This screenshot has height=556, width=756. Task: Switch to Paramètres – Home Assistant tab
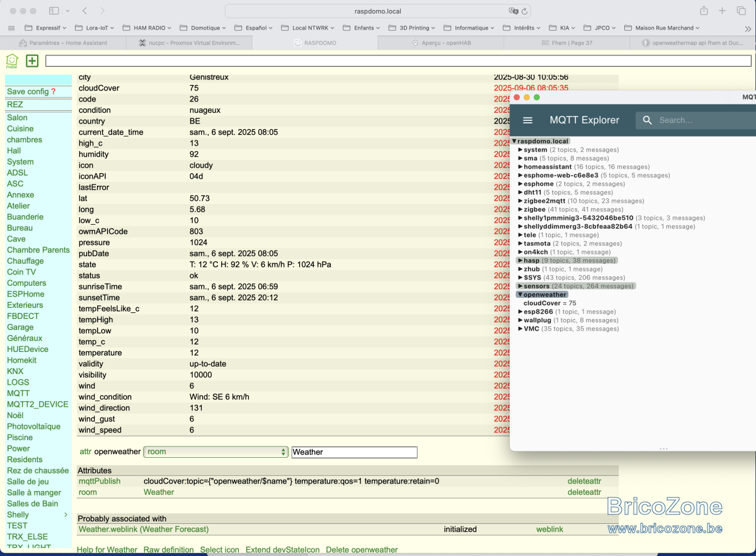coord(63,43)
